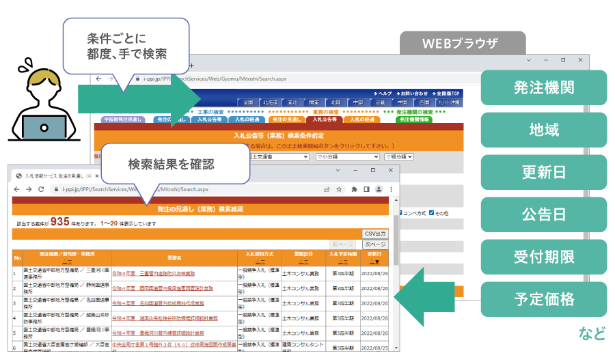Toggle the その他 checkbox

(x=431, y=213)
